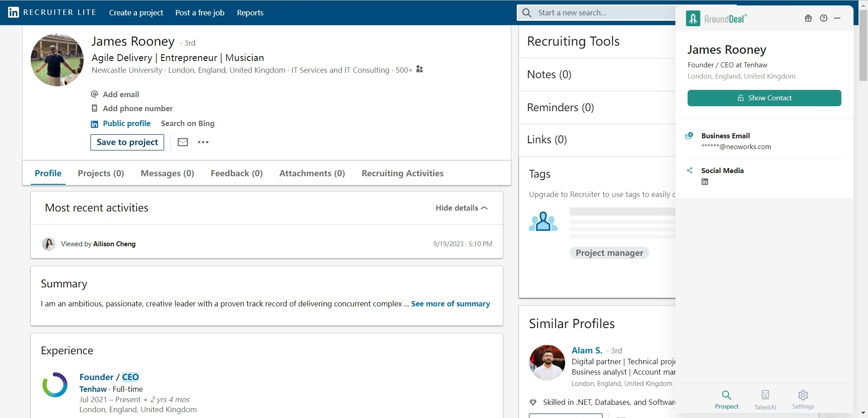Click the Recruiting Tools heading
Image resolution: width=868 pixels, height=418 pixels.
click(573, 42)
